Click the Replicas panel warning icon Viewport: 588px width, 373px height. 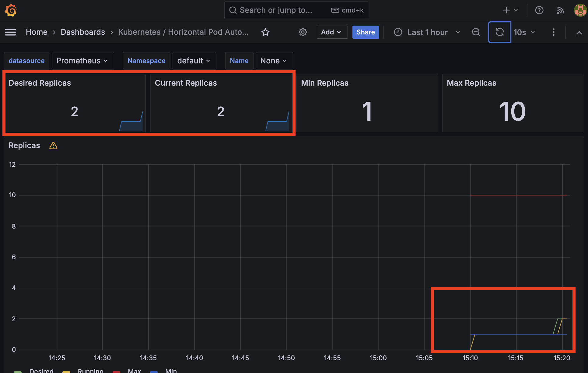point(53,146)
